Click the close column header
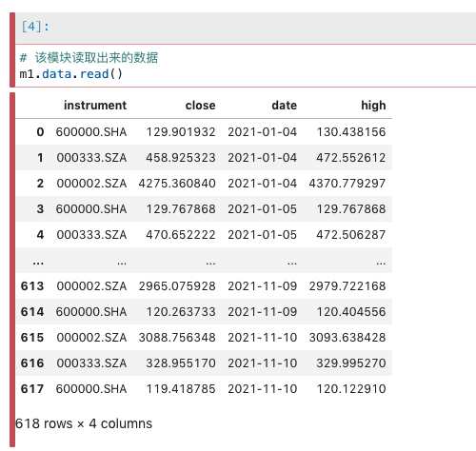The image size is (476, 451). tap(201, 106)
